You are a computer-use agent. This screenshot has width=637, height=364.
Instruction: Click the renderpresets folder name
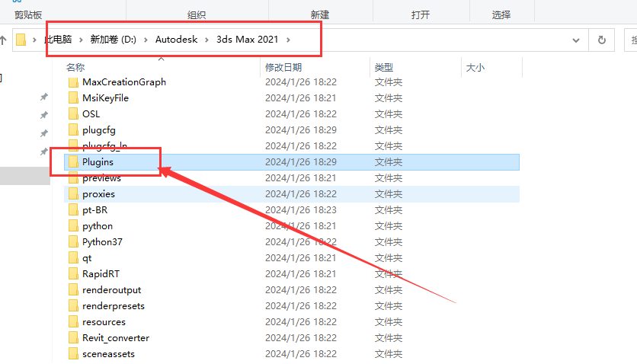[x=114, y=306]
